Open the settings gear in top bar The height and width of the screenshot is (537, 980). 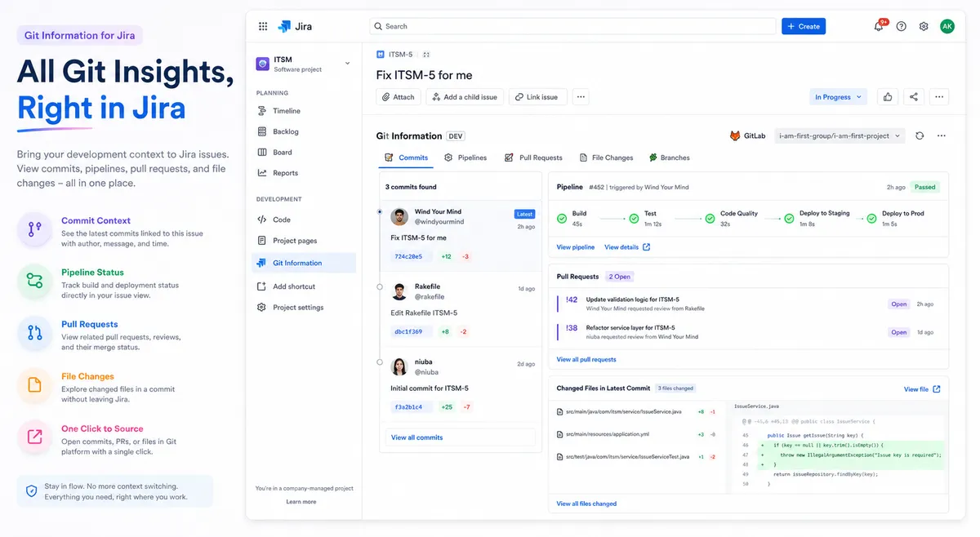924,26
